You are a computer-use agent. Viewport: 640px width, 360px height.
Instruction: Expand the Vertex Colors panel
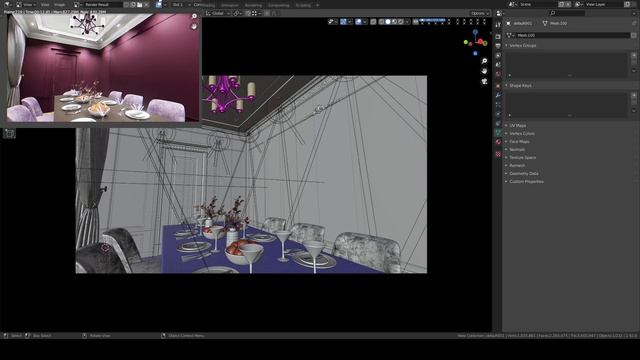[x=522, y=133]
